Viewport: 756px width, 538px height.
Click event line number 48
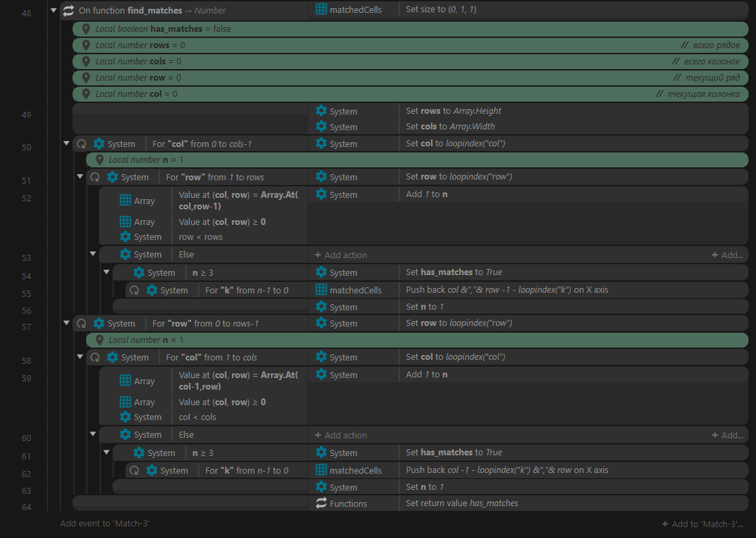tap(26, 13)
